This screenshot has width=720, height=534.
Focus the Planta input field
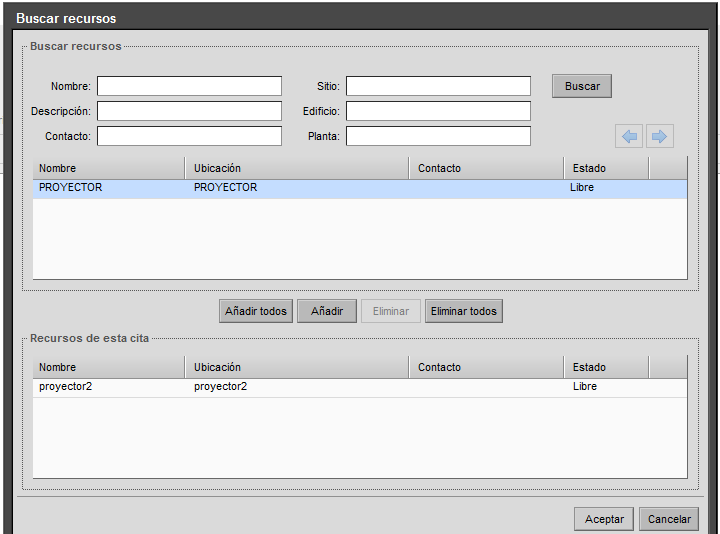coord(439,136)
